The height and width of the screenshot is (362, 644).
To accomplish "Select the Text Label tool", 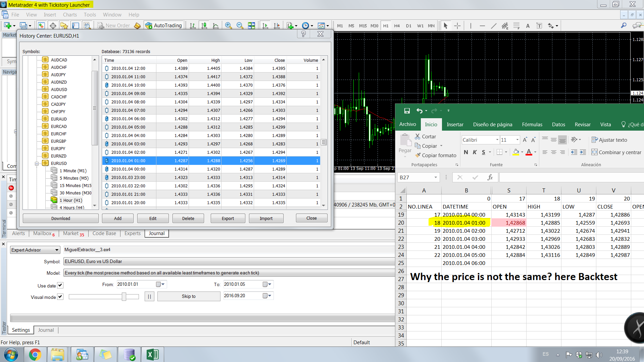I will 539,26.
